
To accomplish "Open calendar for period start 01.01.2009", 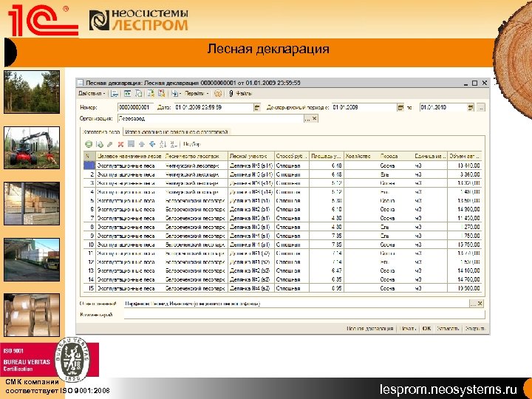I will 400,108.
